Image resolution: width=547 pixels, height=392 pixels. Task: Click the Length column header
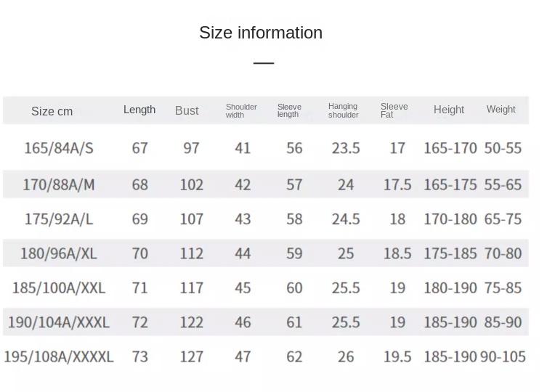click(139, 110)
